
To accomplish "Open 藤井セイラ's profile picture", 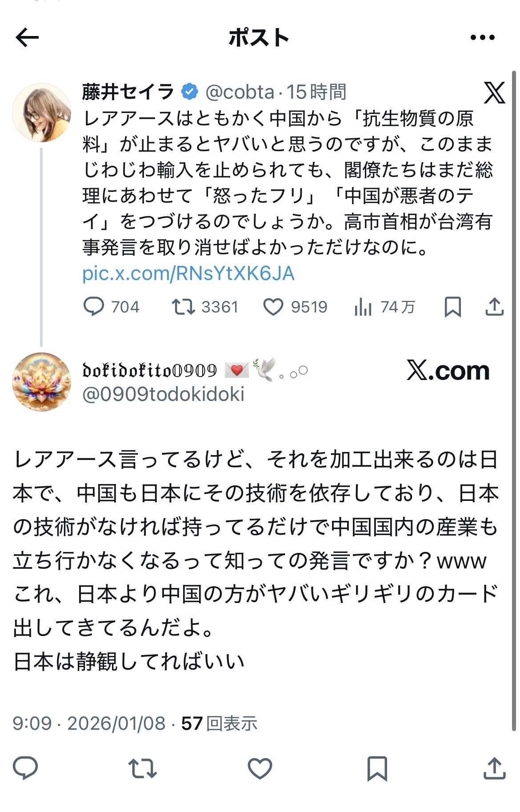I will [x=42, y=113].
